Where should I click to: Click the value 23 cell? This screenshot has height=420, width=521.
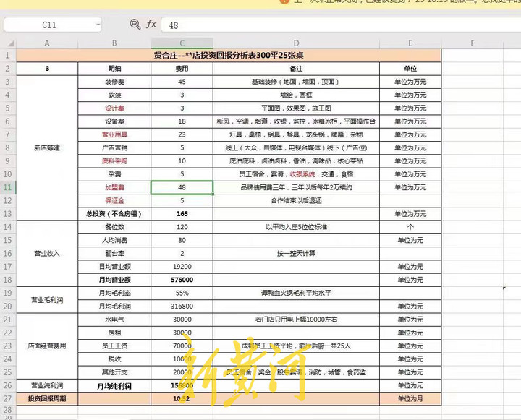coord(182,134)
